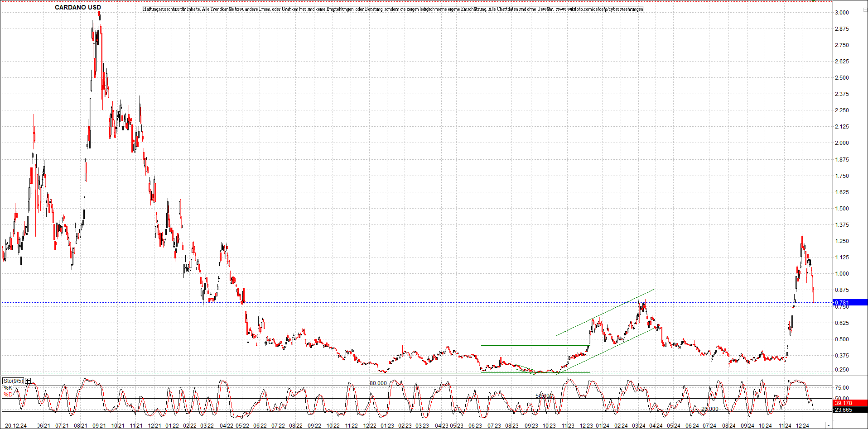Click the 2.500 price axis label
Screen dimensions: 868x429
point(842,78)
